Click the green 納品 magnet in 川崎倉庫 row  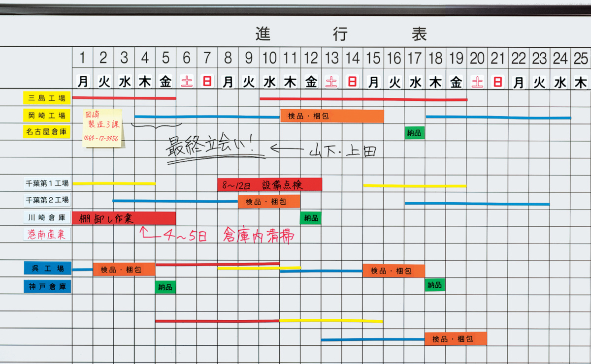[310, 218]
